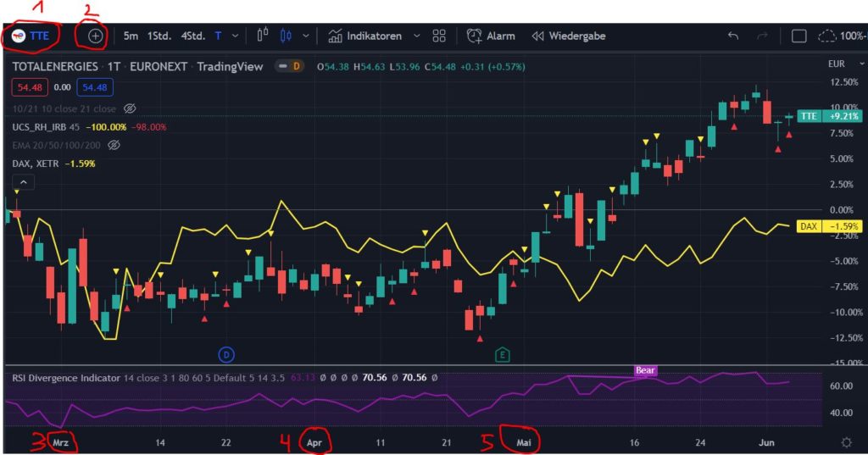
Task: Collapse the indicator legend with caret button
Action: click(x=23, y=182)
